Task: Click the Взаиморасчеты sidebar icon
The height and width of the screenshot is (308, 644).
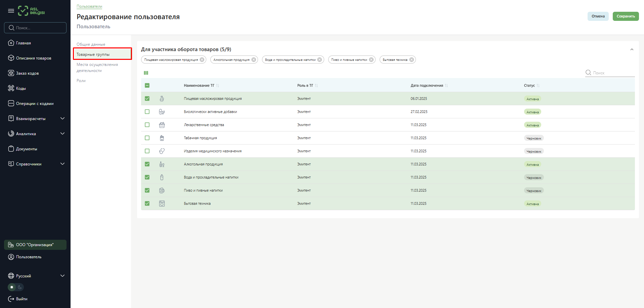Action: click(11, 118)
